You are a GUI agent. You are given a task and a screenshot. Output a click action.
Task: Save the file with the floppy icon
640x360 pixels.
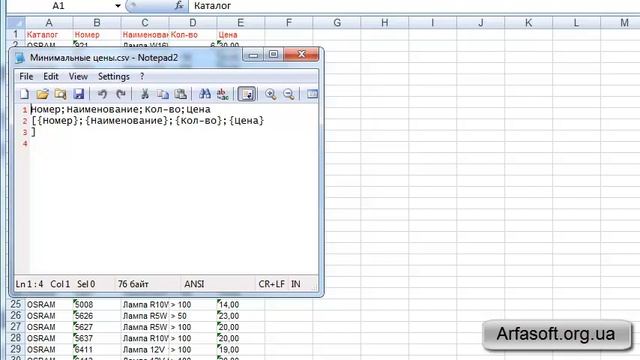pos(78,94)
